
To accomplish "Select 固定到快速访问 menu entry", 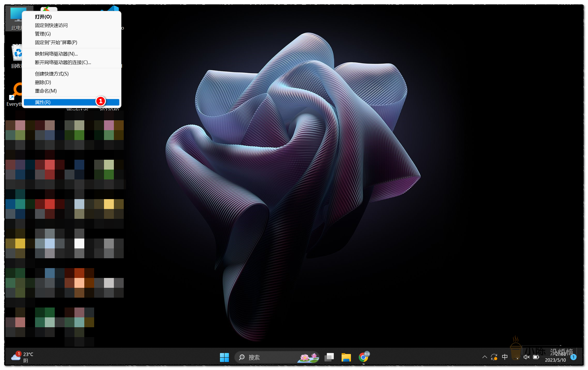I will [51, 25].
